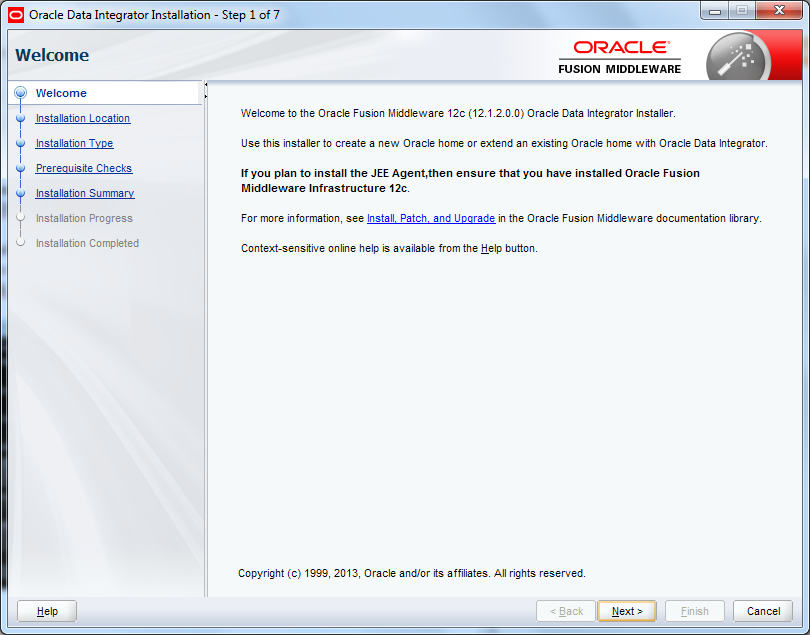This screenshot has width=810, height=635.
Task: Click the Installation Type step bullet icon
Action: [20, 143]
